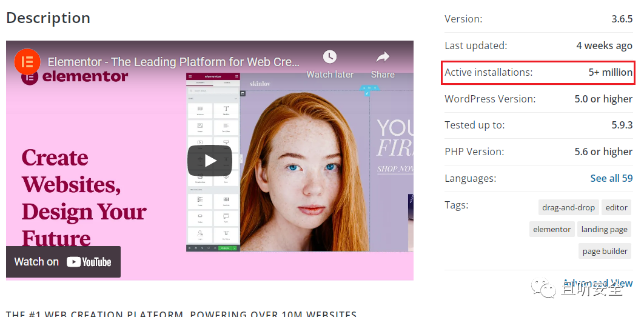
Task: Click Watch on YouTube button
Action: tap(63, 262)
